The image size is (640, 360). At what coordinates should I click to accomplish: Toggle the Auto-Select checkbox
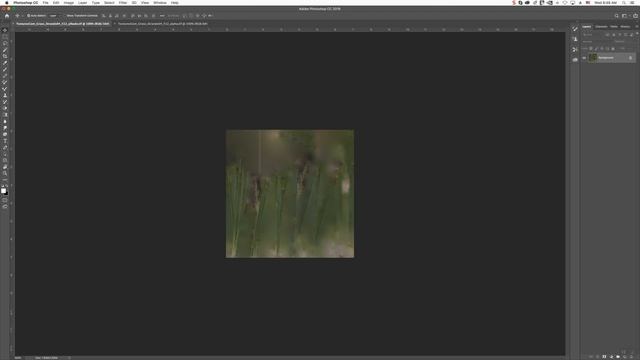29,16
